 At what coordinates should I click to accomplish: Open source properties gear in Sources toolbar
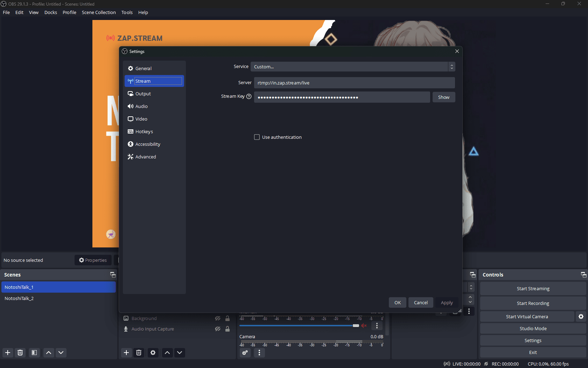153,353
